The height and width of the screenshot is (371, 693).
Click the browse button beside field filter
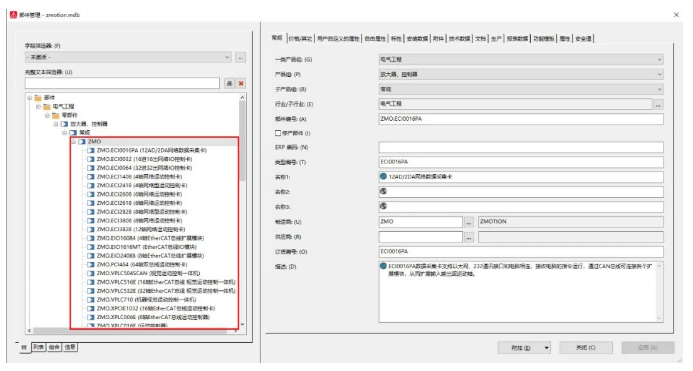[240, 57]
